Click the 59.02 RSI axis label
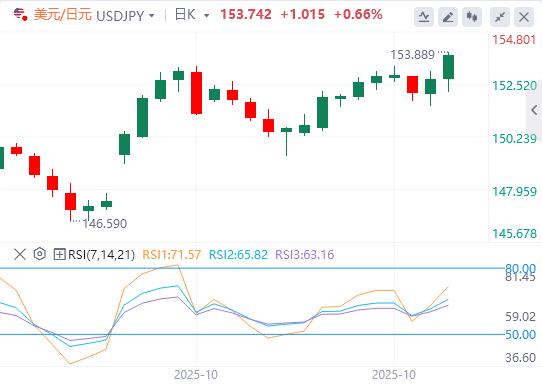Screen dimensions: 542x385 (x=521, y=317)
